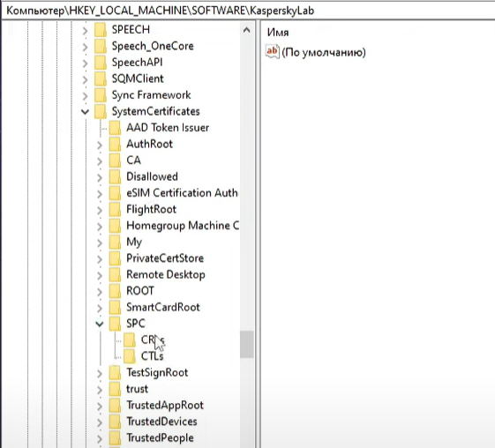Click the PrivateCertStore folder icon
Viewport: 495px width, 448px height.
pos(115,258)
